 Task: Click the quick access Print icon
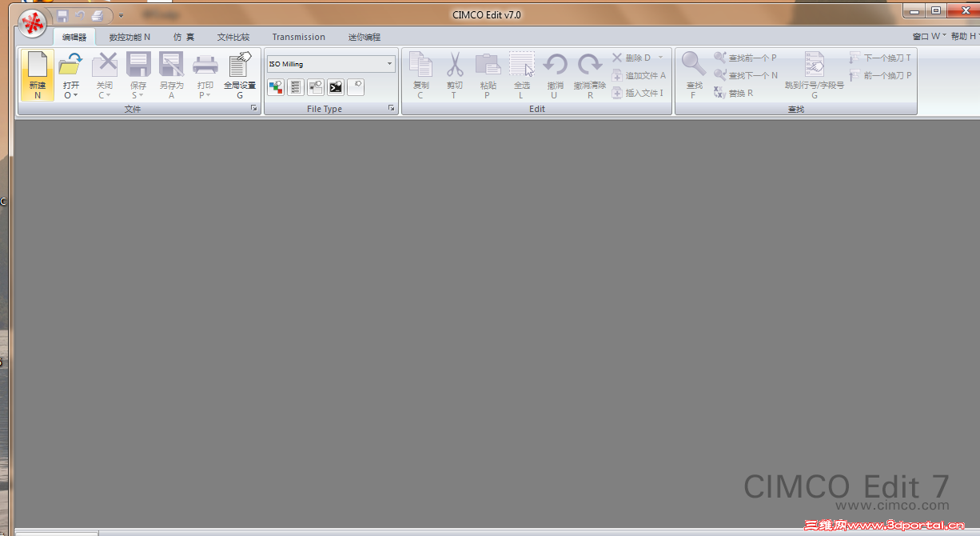coord(97,14)
